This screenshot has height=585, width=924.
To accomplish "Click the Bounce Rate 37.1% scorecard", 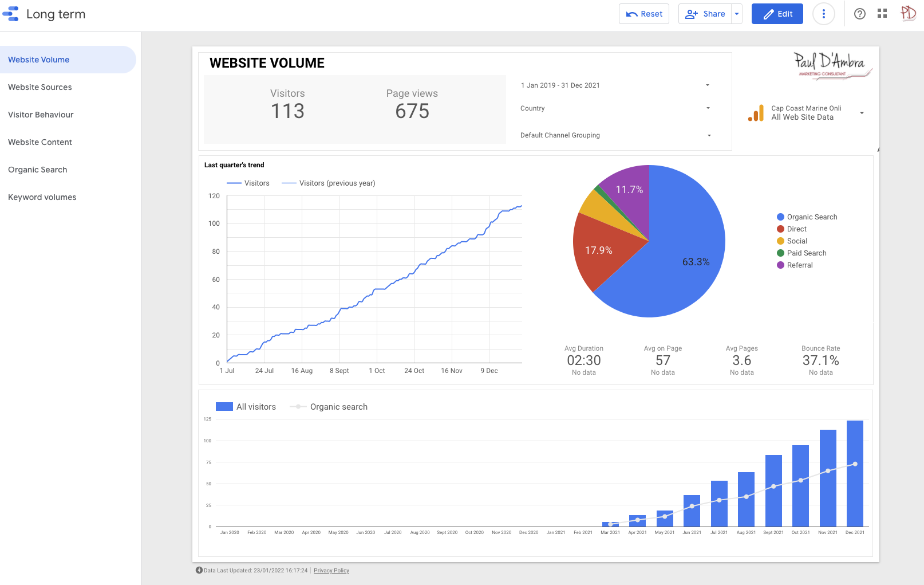I will 821,360.
